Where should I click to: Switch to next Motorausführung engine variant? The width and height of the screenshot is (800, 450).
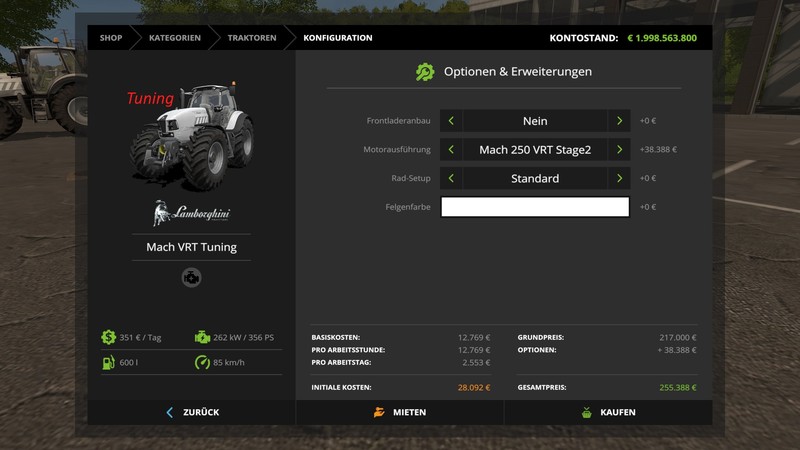point(620,150)
